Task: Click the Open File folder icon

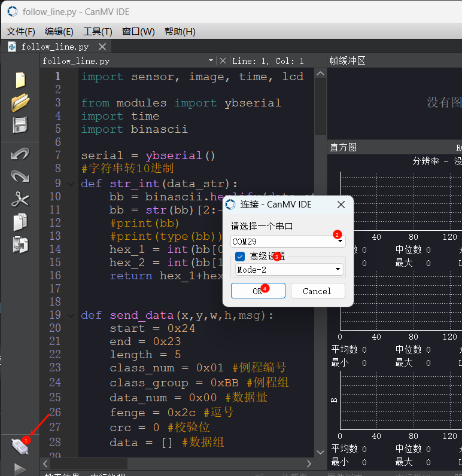Action: click(x=20, y=103)
